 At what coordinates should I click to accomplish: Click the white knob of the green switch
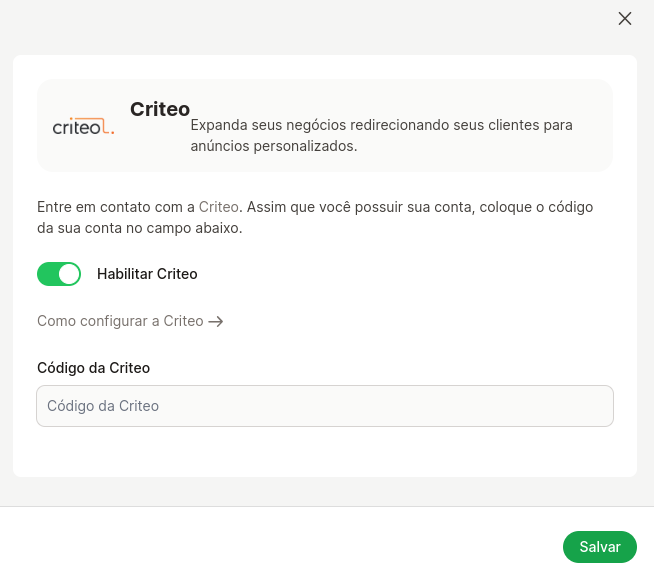click(x=69, y=274)
